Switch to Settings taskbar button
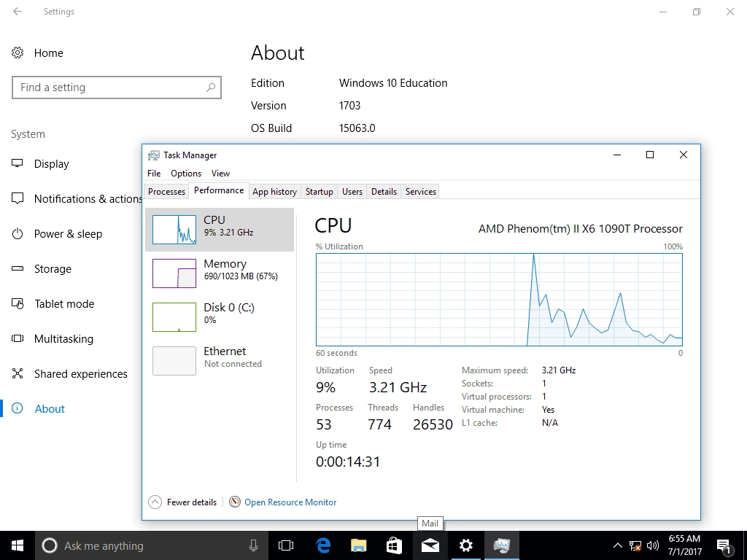 coord(465,545)
